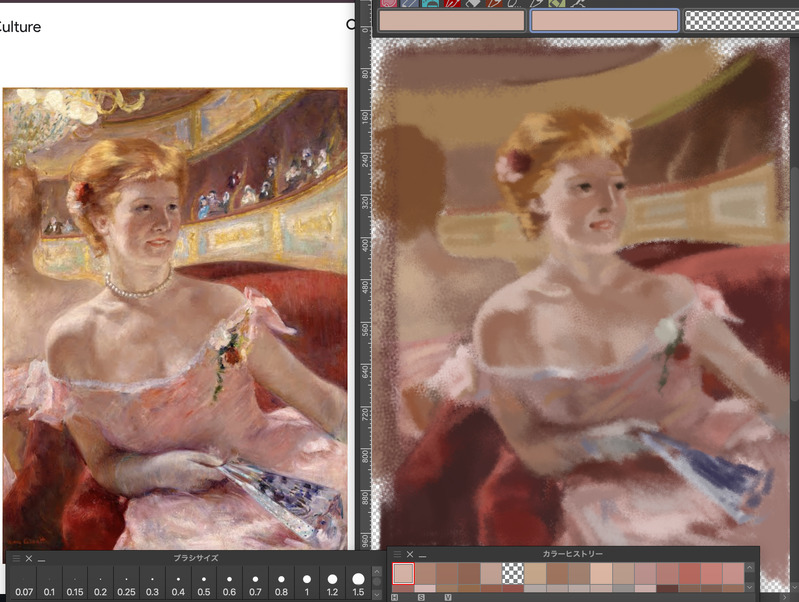The height and width of the screenshot is (602, 799).
Task: Open the color history panel menu icon
Action: (397, 554)
